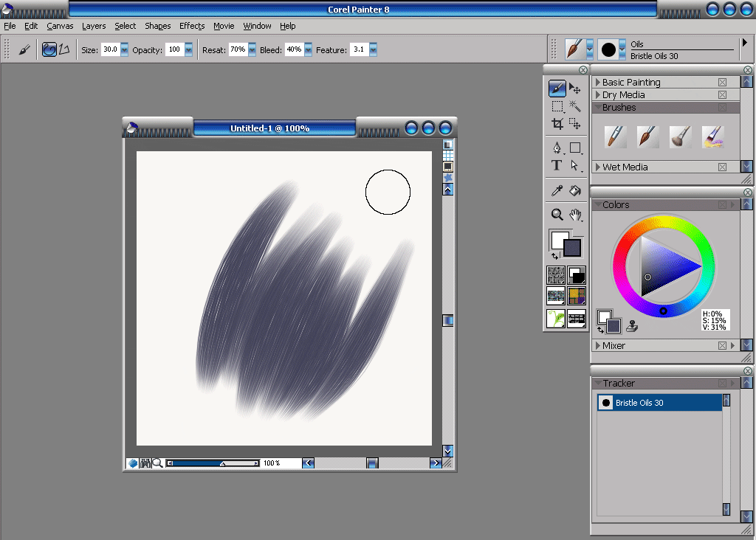756x540 pixels.
Task: Expand the Wet Media palette section
Action: (x=598, y=167)
